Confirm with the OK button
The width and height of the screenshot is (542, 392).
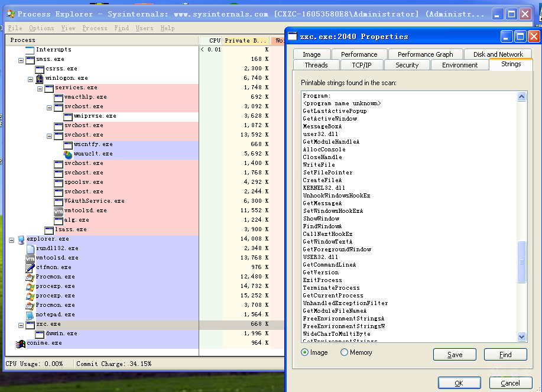pos(459,383)
